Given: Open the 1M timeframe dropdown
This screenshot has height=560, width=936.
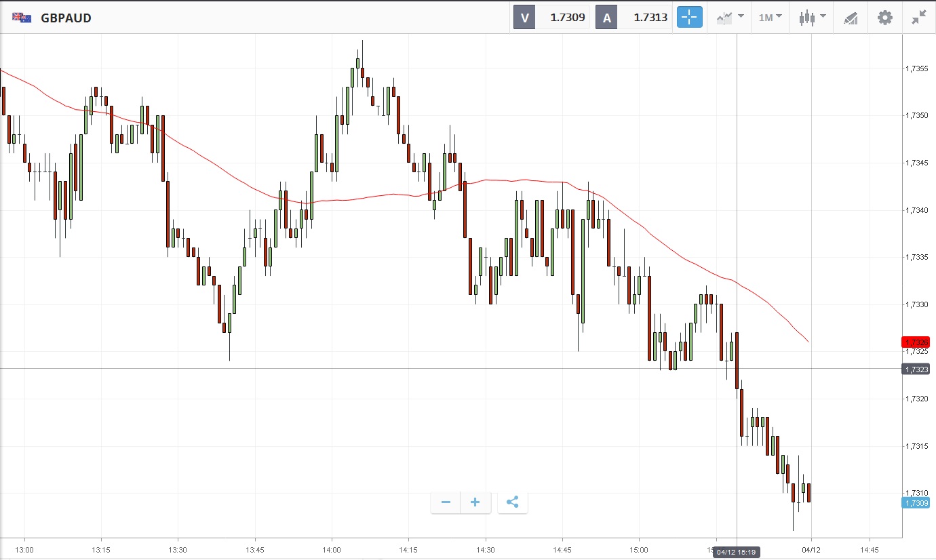Looking at the screenshot, I should pos(770,18).
